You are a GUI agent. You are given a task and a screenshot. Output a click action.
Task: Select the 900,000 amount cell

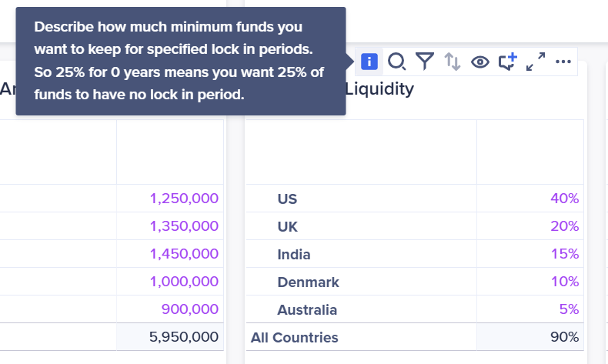pos(170,309)
